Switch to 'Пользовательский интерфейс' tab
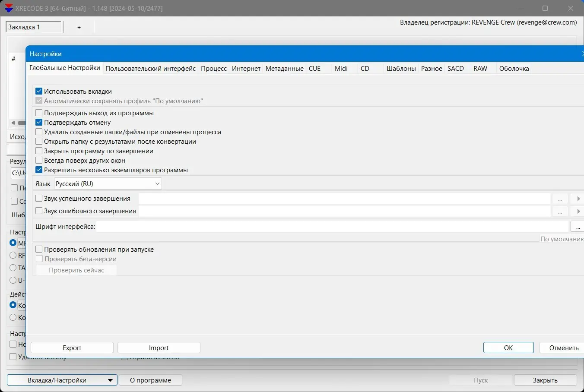This screenshot has height=392, width=584. point(150,69)
